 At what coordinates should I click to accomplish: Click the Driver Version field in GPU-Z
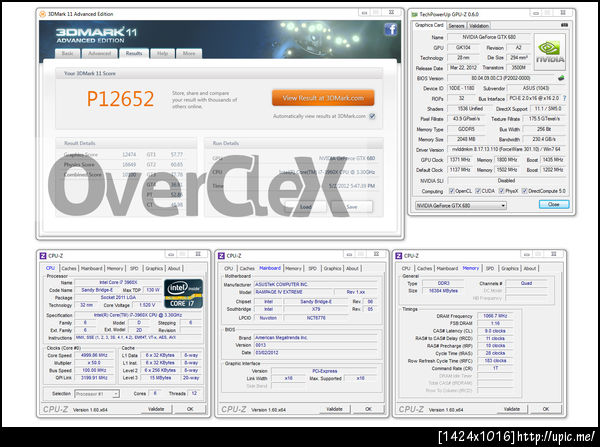point(507,149)
